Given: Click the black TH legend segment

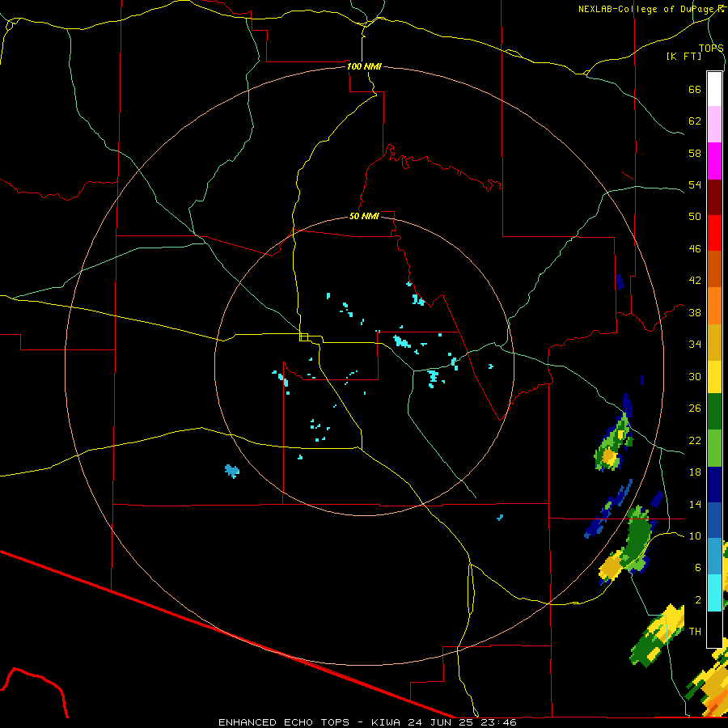Looking at the screenshot, I should point(714,629).
